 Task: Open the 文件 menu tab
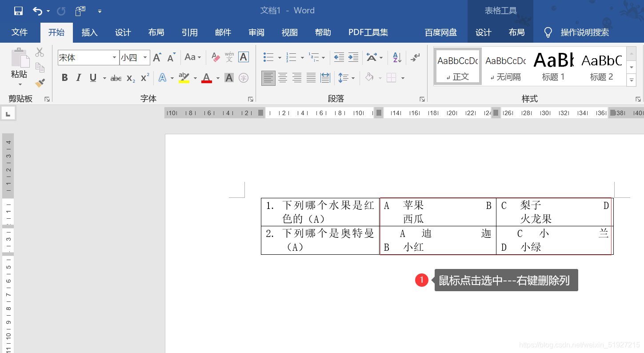[20, 32]
